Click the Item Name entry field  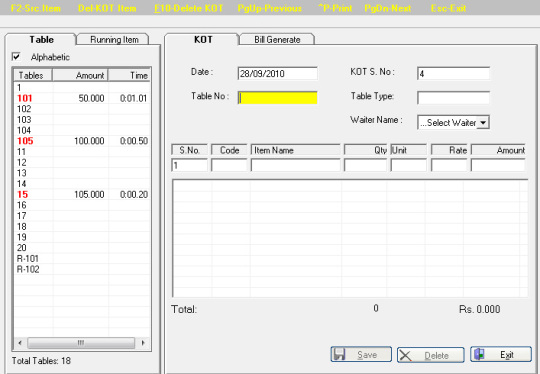click(295, 165)
